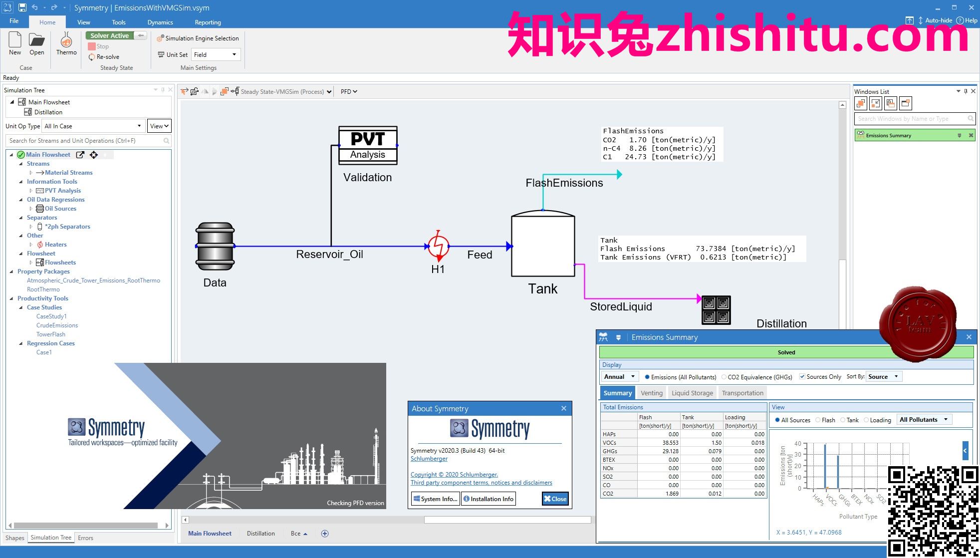
Task: Select the Tank separator on flowsheet
Action: (543, 243)
